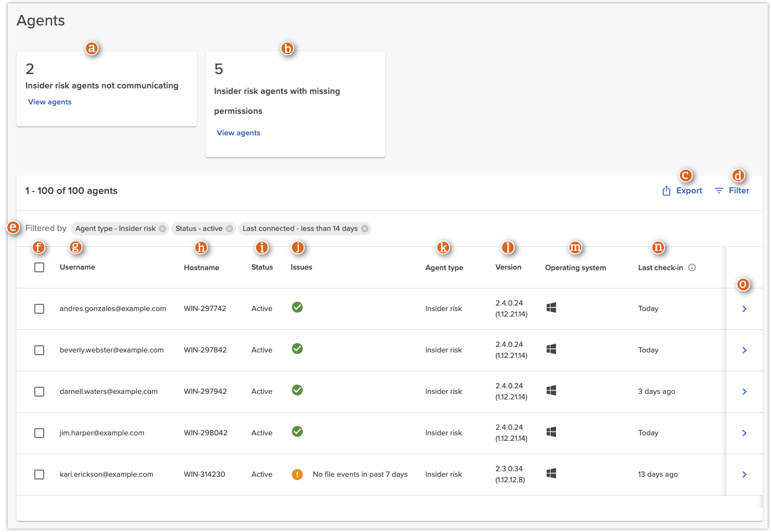Toggle the select all agents checkbox
Viewport: 771px width, 532px height.
click(x=39, y=267)
